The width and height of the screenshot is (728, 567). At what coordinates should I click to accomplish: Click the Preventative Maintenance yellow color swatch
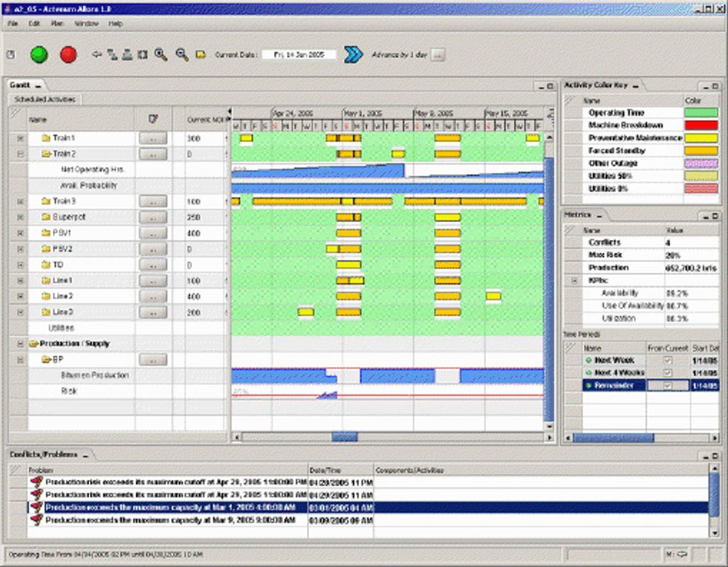(x=701, y=138)
